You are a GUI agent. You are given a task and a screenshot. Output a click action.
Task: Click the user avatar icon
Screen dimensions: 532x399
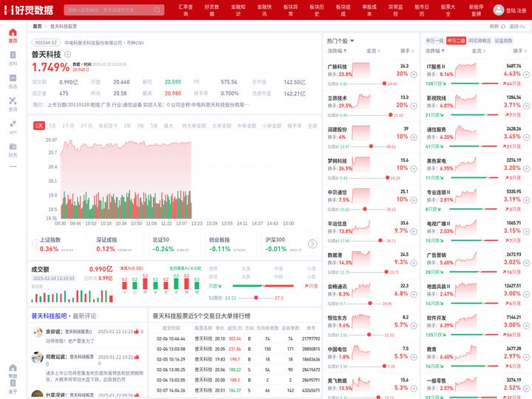pos(498,10)
